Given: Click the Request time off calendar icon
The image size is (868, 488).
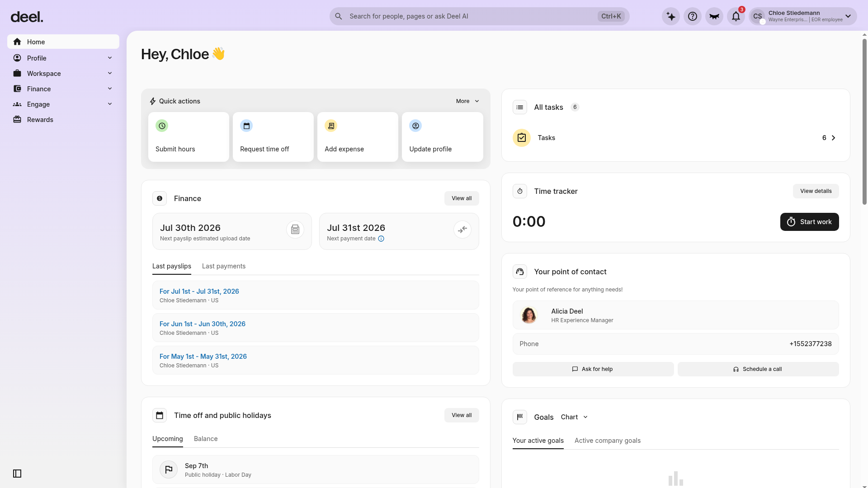Looking at the screenshot, I should (246, 126).
